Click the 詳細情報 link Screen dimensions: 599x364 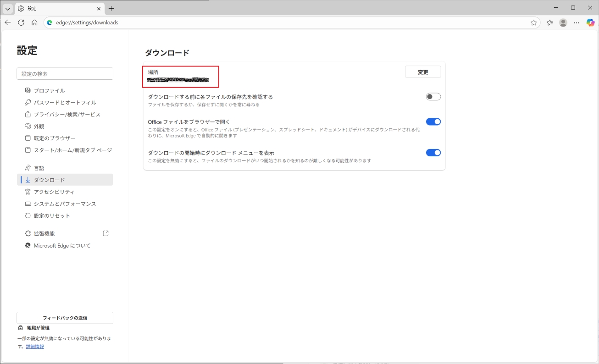pyautogui.click(x=35, y=347)
